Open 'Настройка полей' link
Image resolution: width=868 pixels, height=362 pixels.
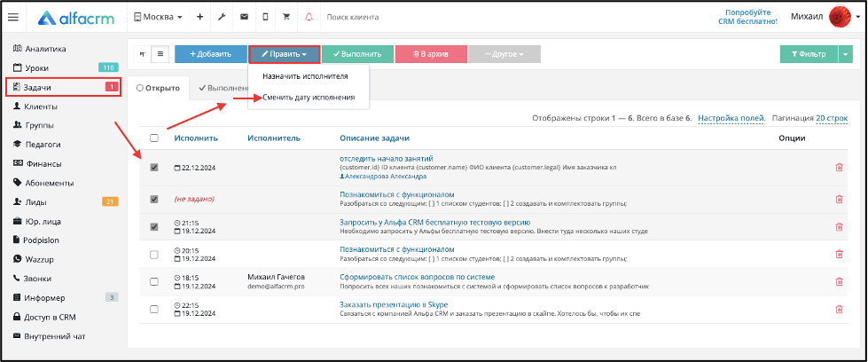pyautogui.click(x=731, y=118)
